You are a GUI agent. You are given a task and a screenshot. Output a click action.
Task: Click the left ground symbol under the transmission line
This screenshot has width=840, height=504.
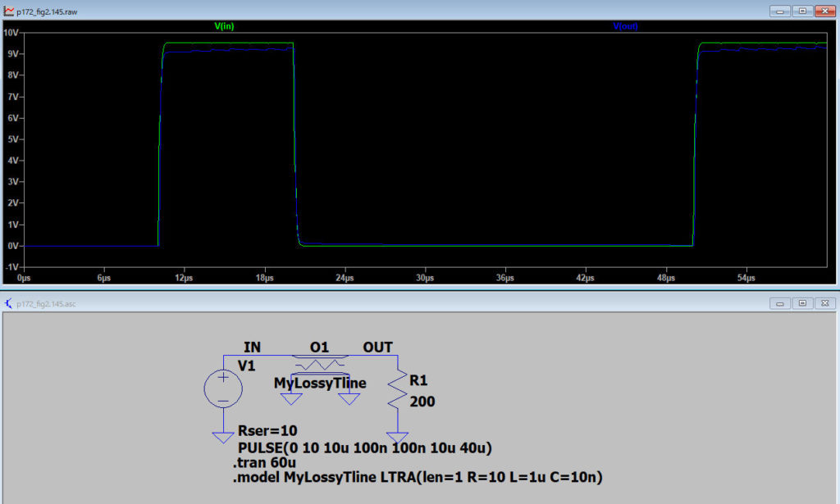[291, 399]
